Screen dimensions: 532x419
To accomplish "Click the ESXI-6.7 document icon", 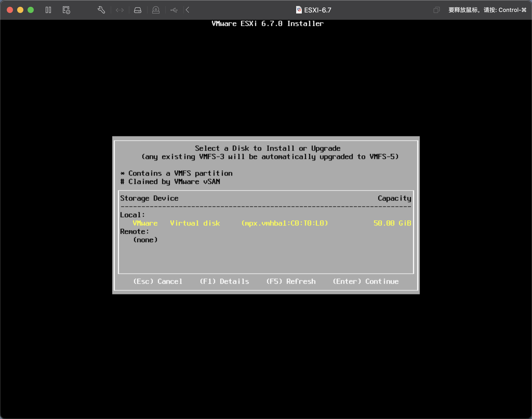I will coord(299,10).
